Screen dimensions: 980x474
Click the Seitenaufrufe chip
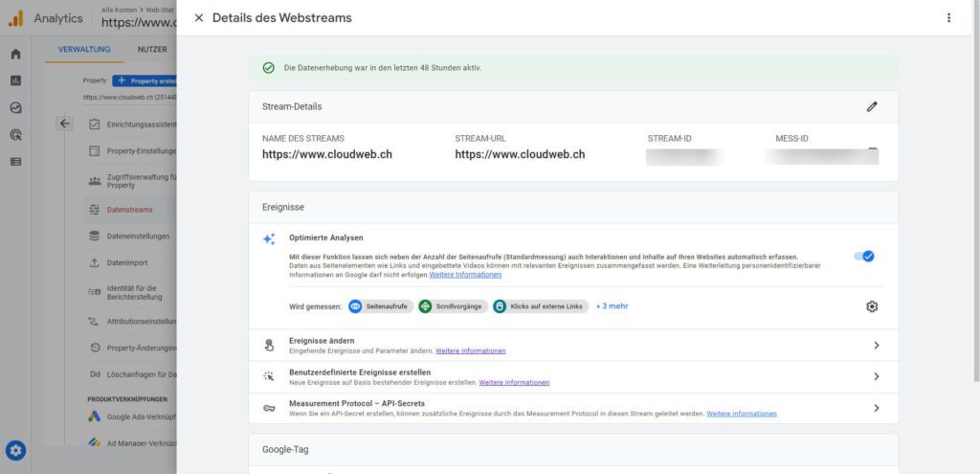tap(381, 306)
